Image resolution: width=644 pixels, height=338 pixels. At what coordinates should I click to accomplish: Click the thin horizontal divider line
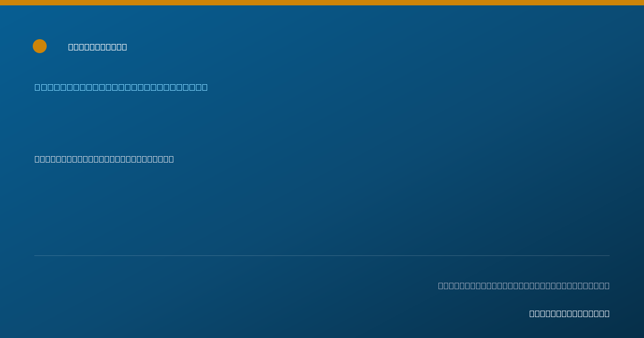(x=322, y=255)
